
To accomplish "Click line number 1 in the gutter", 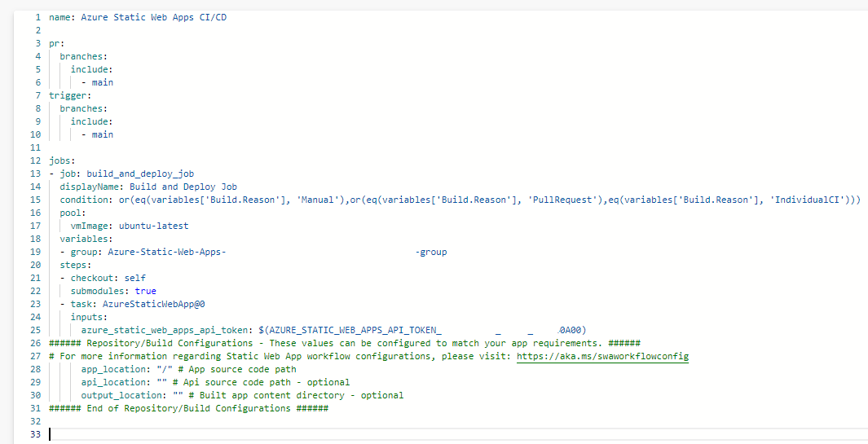I will pos(37,17).
